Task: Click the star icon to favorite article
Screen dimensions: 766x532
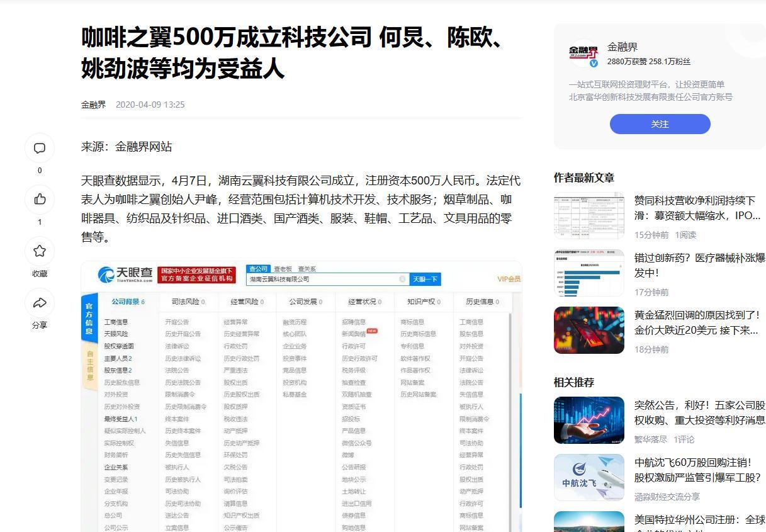Action: click(40, 251)
